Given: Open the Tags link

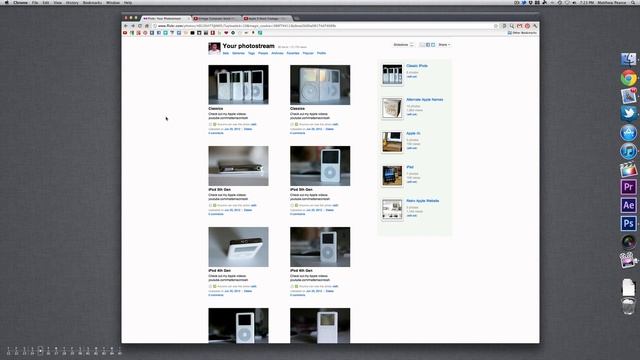Looking at the screenshot, I should coord(251,53).
